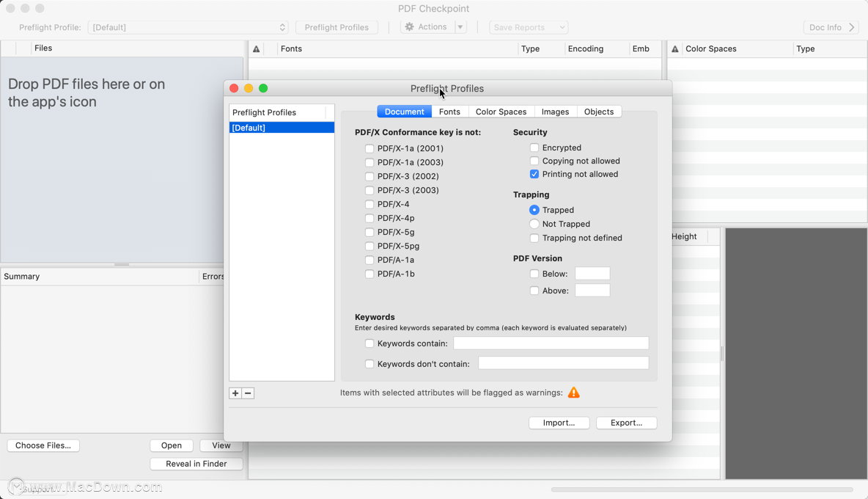This screenshot has height=499, width=868.
Task: Enable PDF/X-1a (2003) checkbox
Action: pyautogui.click(x=369, y=162)
